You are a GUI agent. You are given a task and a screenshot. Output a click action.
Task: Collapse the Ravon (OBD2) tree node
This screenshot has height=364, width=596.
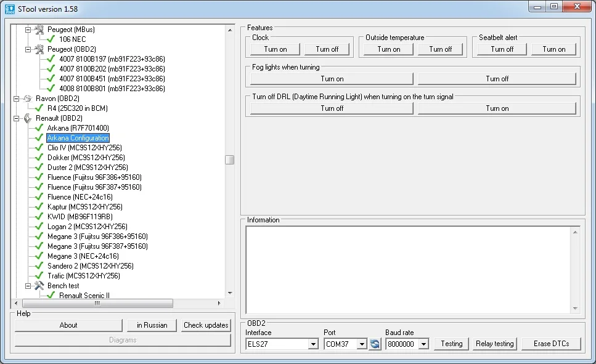(16, 99)
